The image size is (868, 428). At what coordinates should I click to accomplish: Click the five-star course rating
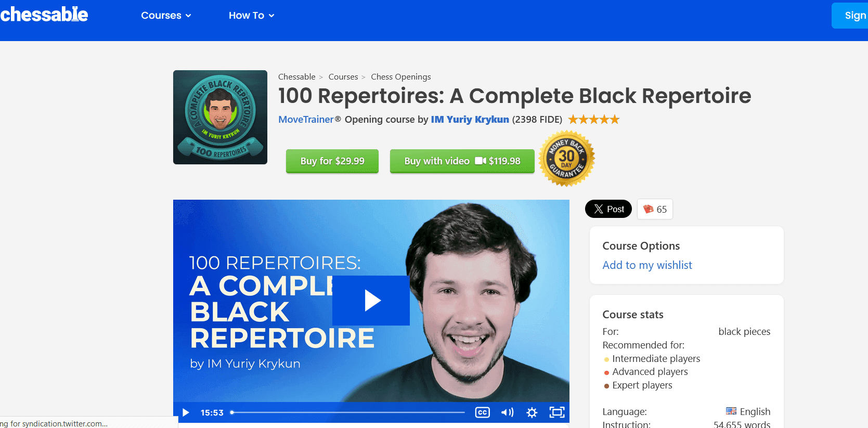click(x=593, y=120)
